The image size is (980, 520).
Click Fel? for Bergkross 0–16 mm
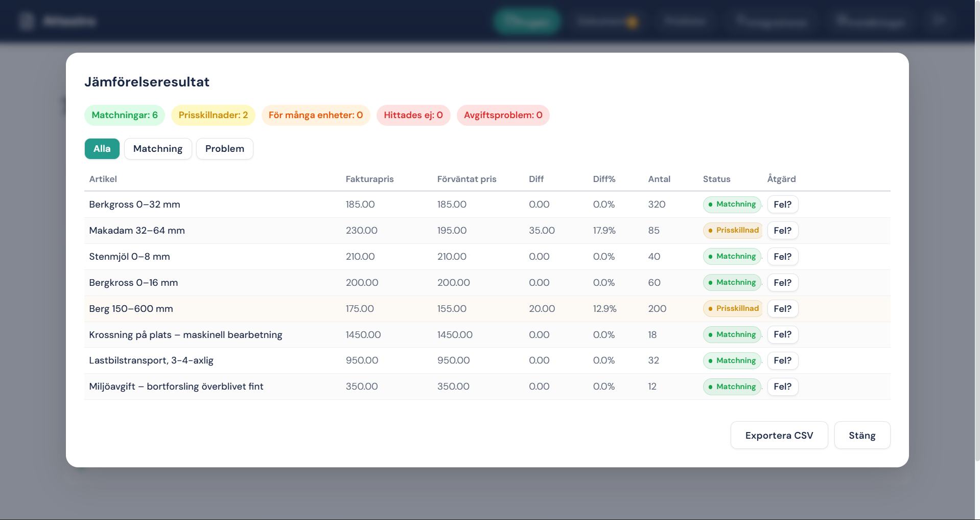[782, 283]
